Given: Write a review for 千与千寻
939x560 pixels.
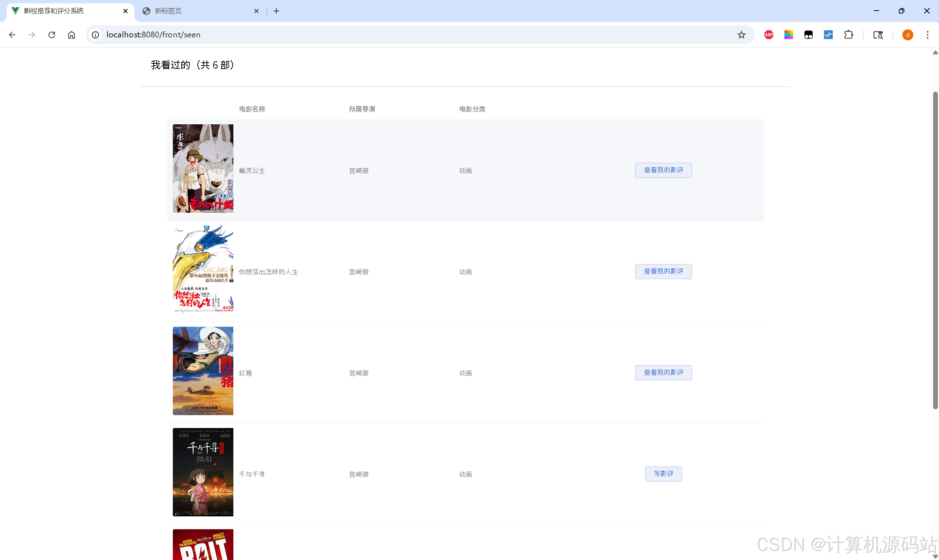Looking at the screenshot, I should tap(663, 473).
